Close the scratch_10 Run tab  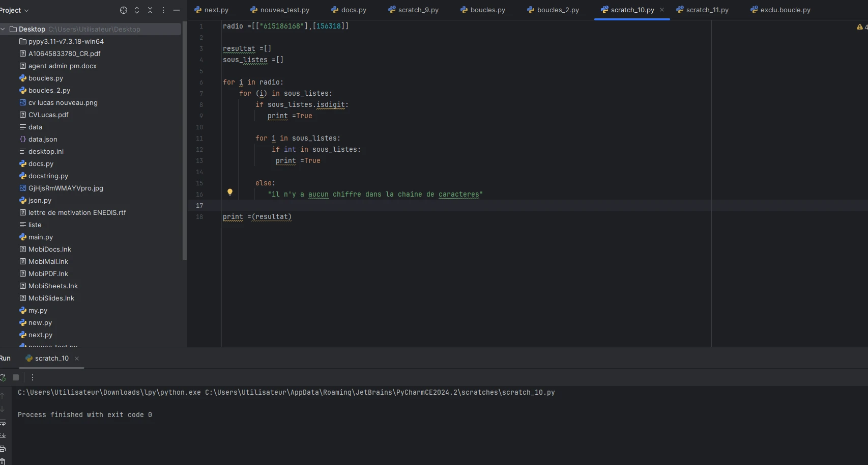[x=77, y=359]
